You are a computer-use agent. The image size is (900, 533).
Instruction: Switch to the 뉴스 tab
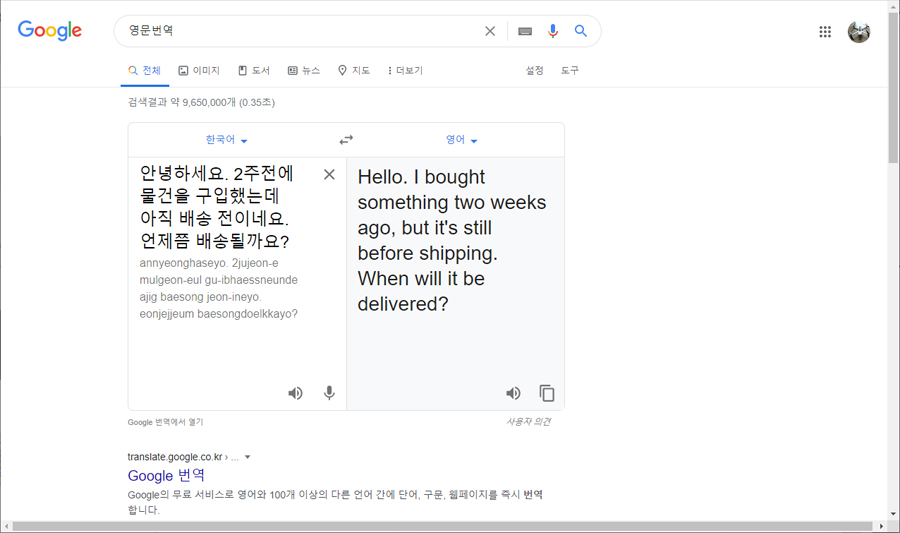(x=304, y=71)
